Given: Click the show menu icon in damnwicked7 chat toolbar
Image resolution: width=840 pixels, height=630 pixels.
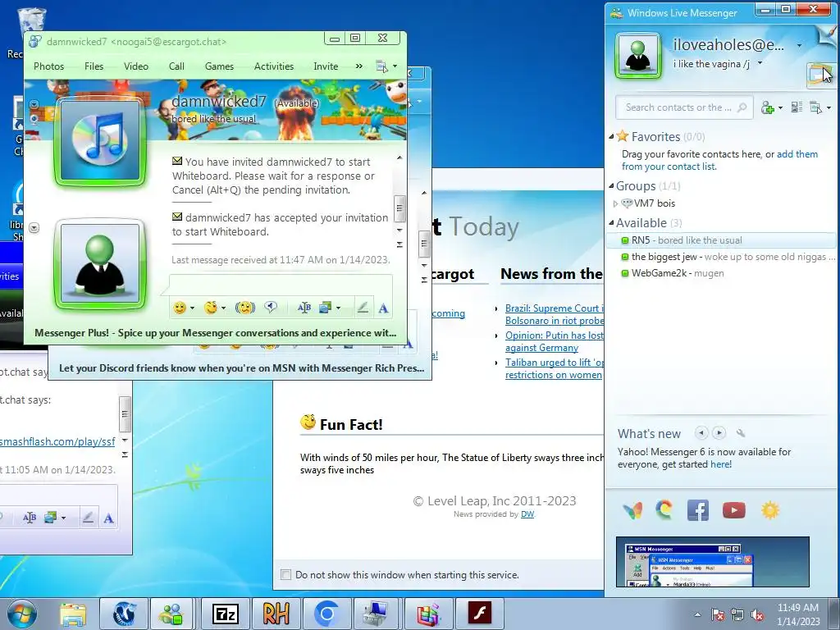Looking at the screenshot, I should pos(382,66).
